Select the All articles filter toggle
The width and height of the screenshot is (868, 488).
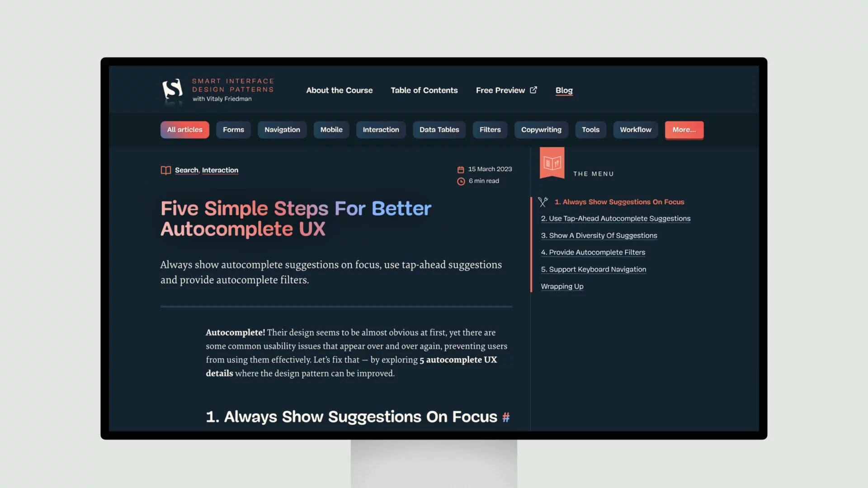click(x=184, y=129)
